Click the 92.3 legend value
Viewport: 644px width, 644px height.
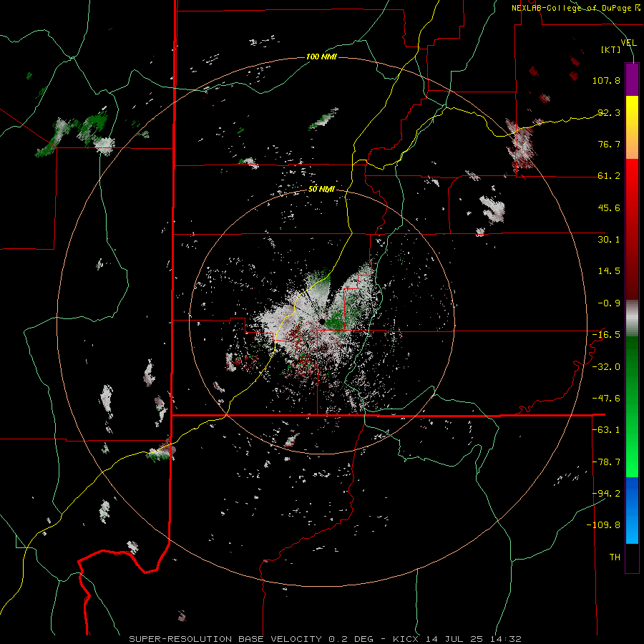(x=609, y=112)
